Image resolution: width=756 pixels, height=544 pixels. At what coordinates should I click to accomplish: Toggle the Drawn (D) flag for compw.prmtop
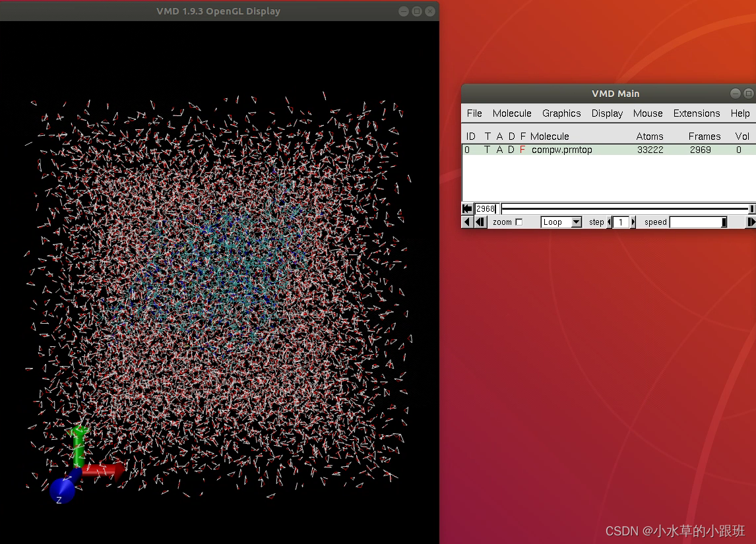511,150
